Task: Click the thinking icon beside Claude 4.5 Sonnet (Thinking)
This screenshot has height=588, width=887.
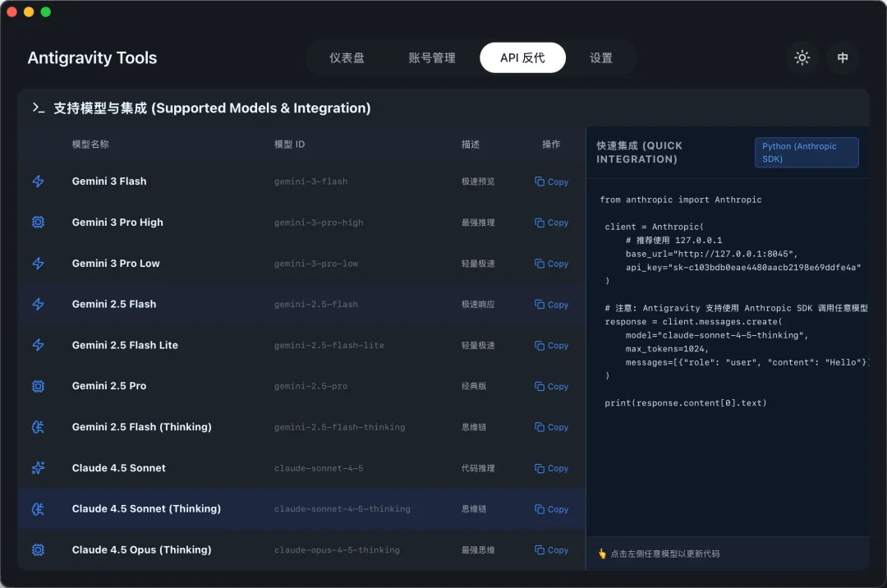Action: pyautogui.click(x=38, y=509)
